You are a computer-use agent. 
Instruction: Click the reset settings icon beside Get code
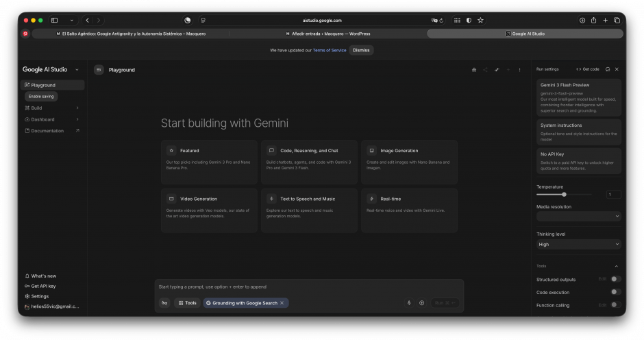(x=608, y=69)
